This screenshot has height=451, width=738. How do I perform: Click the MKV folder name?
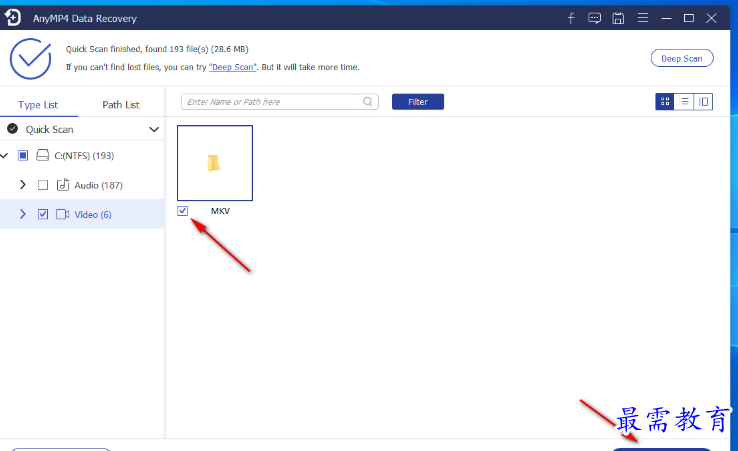(x=220, y=211)
